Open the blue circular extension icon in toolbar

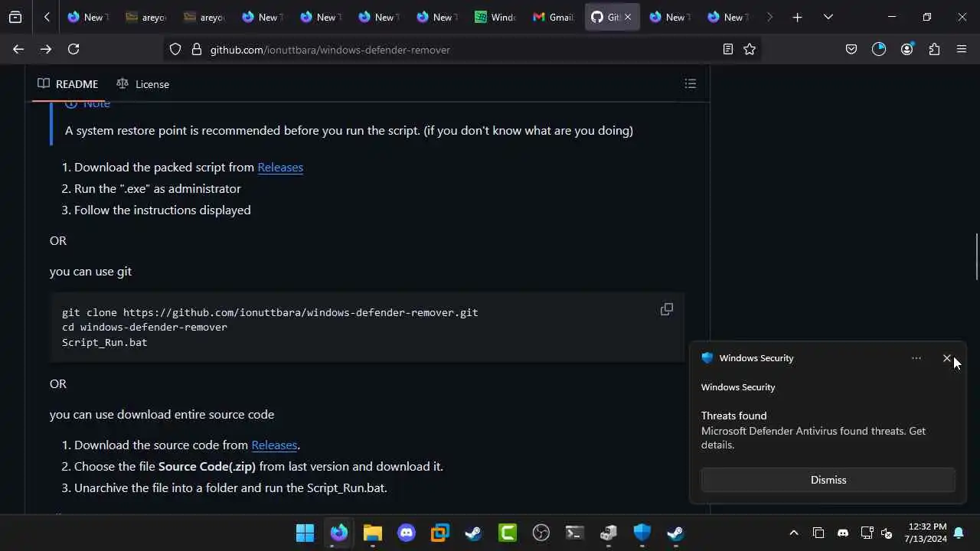879,49
